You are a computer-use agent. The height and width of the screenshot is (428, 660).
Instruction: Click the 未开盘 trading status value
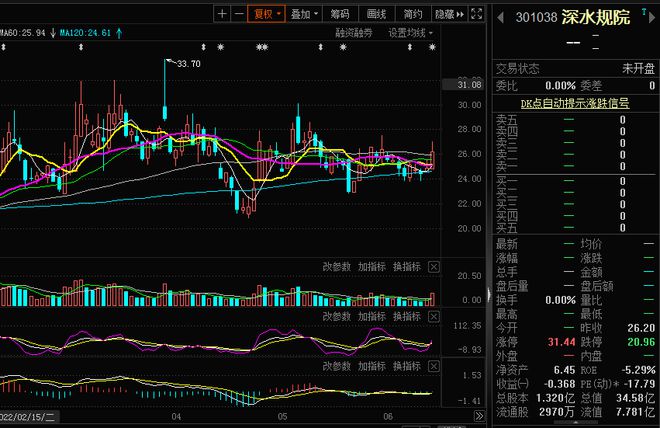point(638,69)
